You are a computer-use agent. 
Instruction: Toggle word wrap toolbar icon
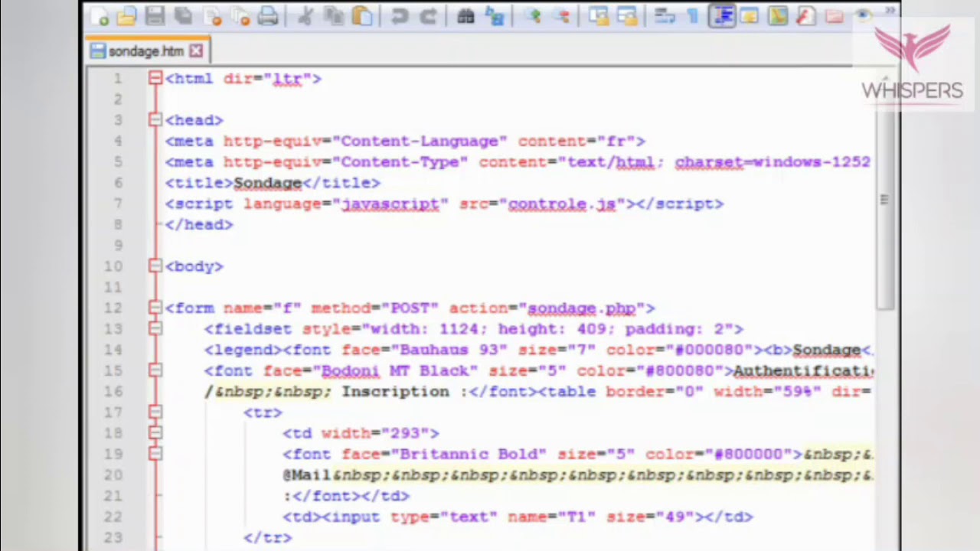coord(665,16)
